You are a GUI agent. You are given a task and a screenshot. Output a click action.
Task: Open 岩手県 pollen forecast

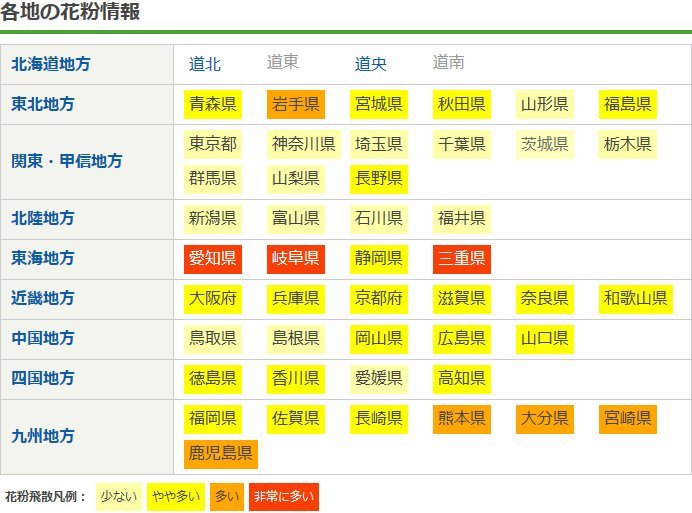(296, 104)
